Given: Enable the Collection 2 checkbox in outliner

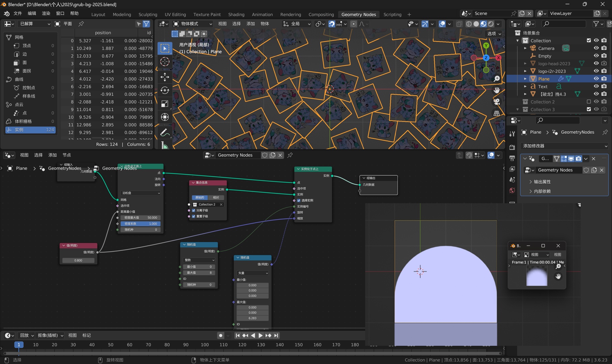Looking at the screenshot, I should coord(589,102).
